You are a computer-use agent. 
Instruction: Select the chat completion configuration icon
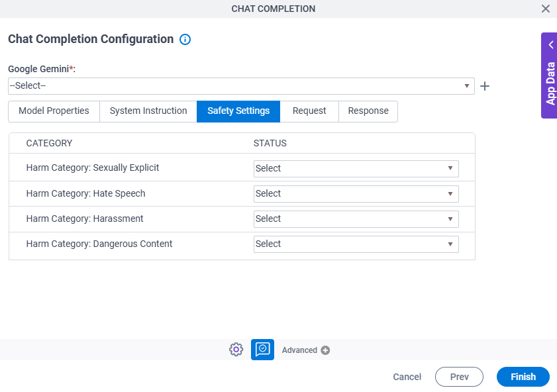262,350
